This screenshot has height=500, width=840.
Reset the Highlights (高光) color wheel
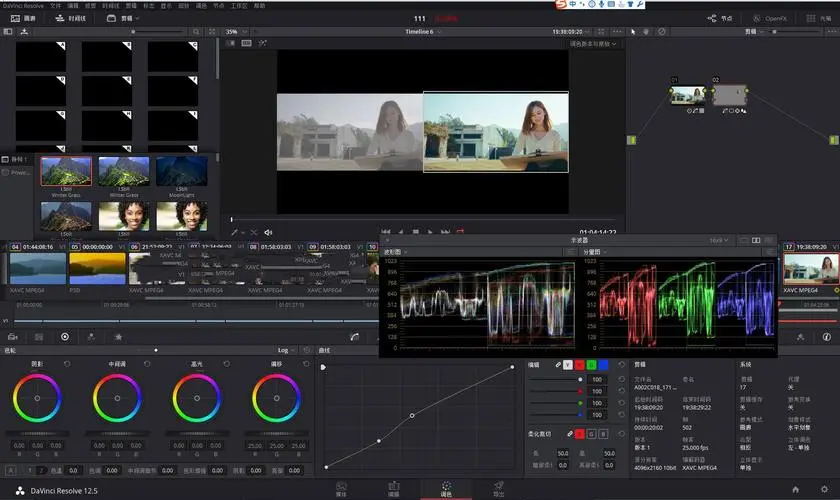pyautogui.click(x=227, y=364)
